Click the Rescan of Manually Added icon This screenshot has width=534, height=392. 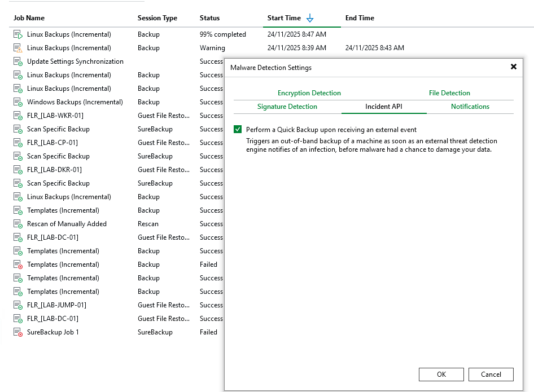tap(17, 224)
